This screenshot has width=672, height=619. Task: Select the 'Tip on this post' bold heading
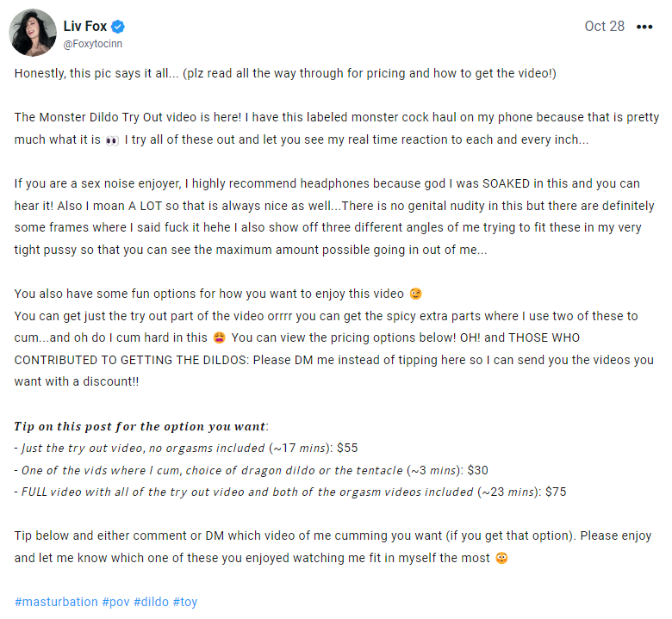(x=141, y=426)
